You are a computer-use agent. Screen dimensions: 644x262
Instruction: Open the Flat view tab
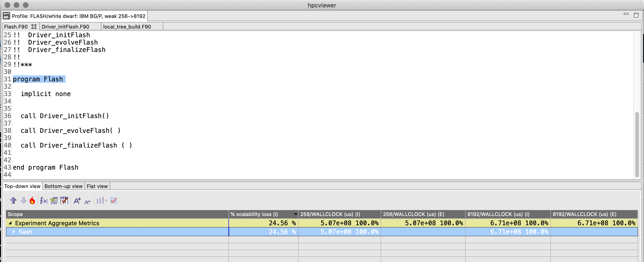pyautogui.click(x=97, y=186)
